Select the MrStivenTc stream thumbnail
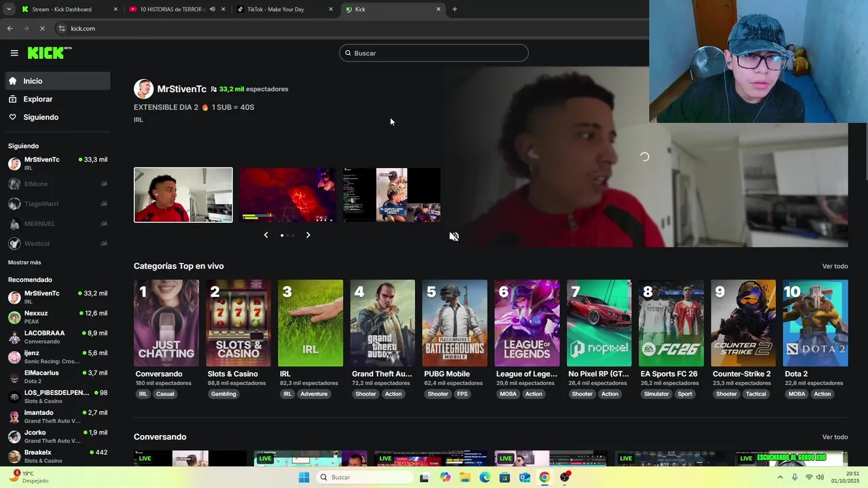Viewport: 868px width, 488px height. [x=183, y=195]
